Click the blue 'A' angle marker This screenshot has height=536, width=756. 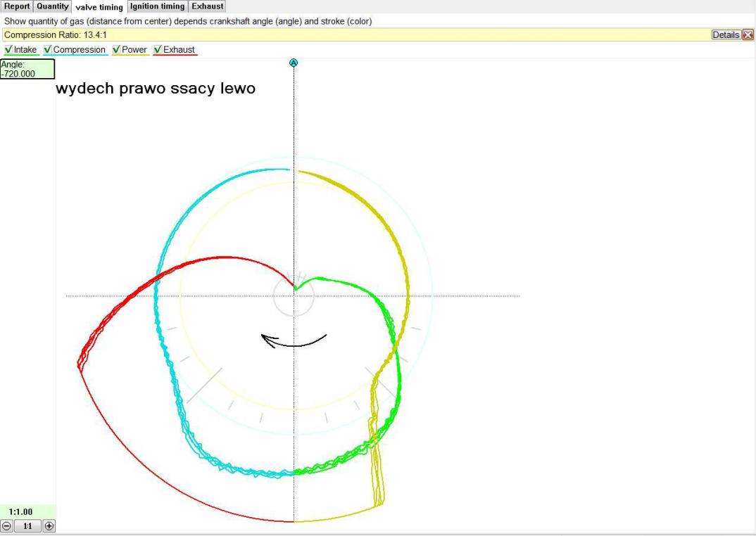tap(294, 63)
